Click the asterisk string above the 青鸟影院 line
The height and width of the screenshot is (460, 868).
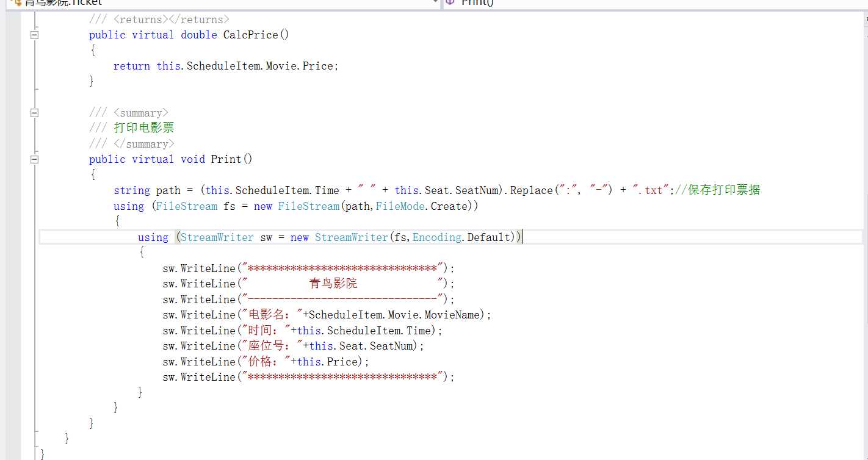(x=342, y=268)
